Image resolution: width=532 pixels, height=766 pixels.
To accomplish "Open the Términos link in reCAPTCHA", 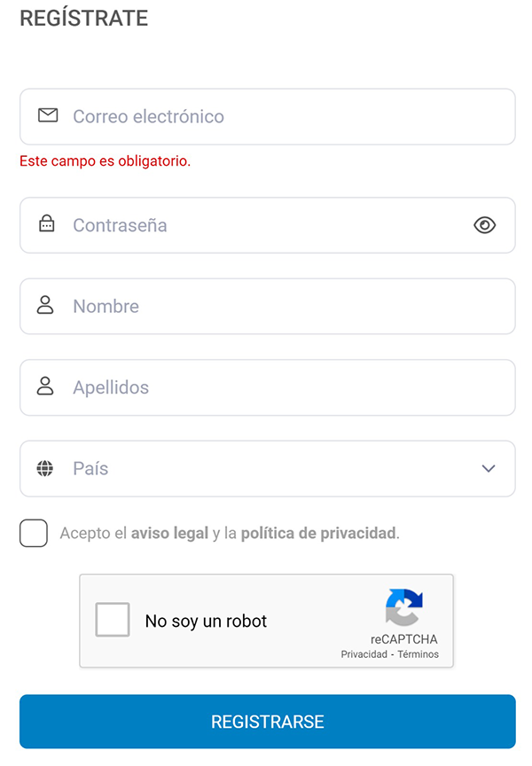I will pos(418,654).
